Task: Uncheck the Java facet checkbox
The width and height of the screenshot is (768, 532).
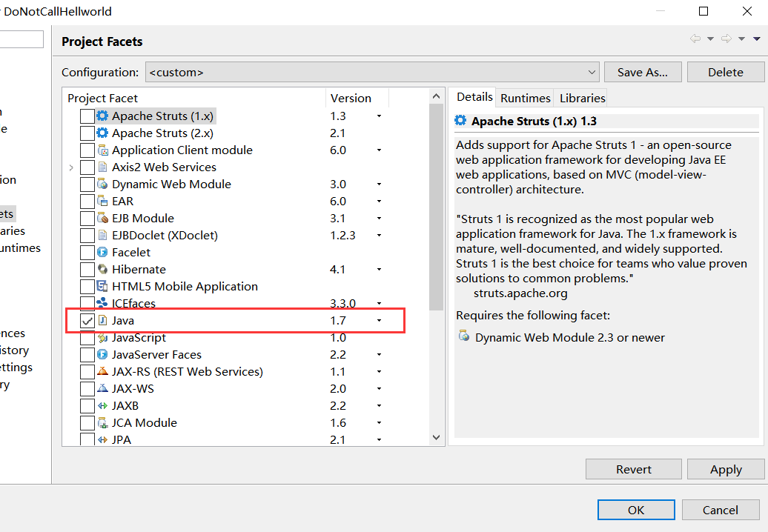Action: [x=87, y=321]
